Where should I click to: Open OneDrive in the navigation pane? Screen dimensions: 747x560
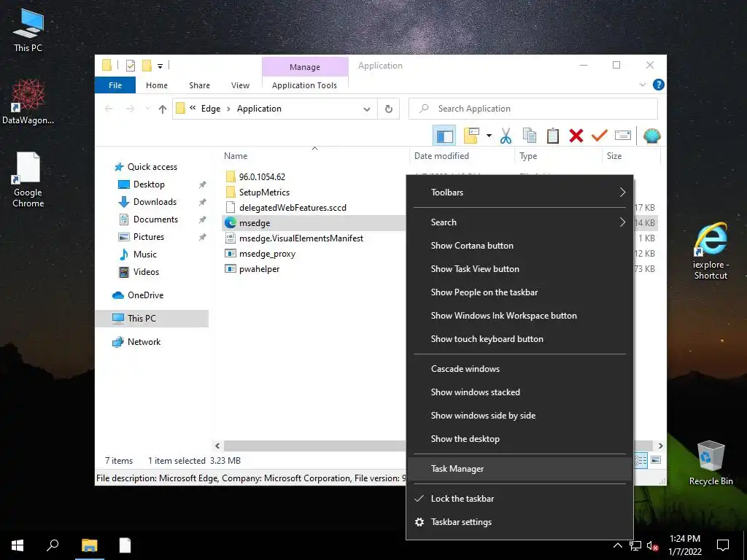pyautogui.click(x=145, y=295)
